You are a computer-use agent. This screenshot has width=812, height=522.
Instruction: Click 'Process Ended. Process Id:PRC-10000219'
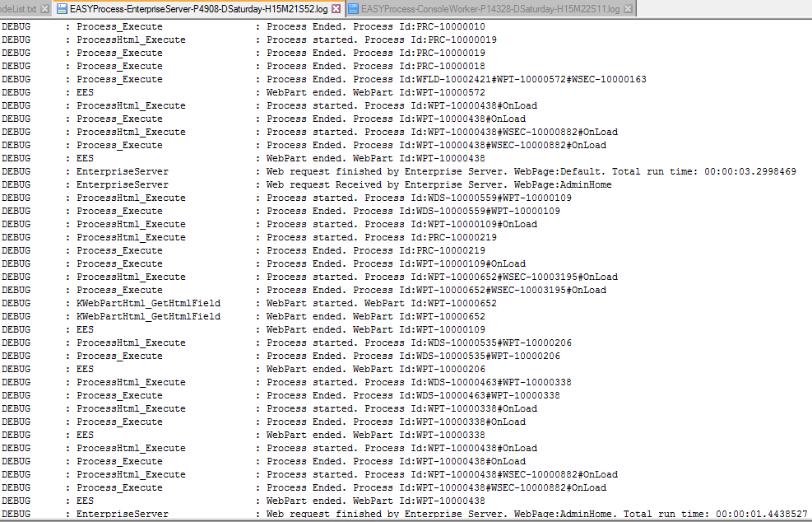[x=376, y=250]
